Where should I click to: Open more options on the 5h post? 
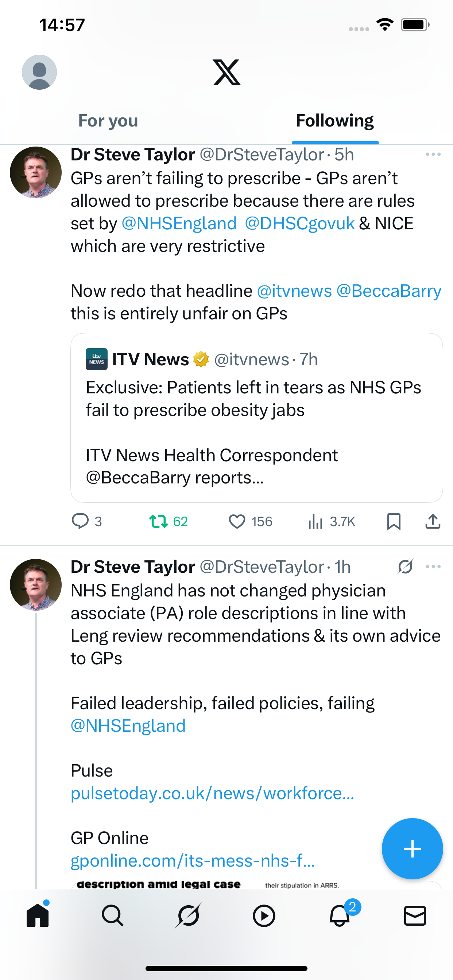(x=433, y=155)
